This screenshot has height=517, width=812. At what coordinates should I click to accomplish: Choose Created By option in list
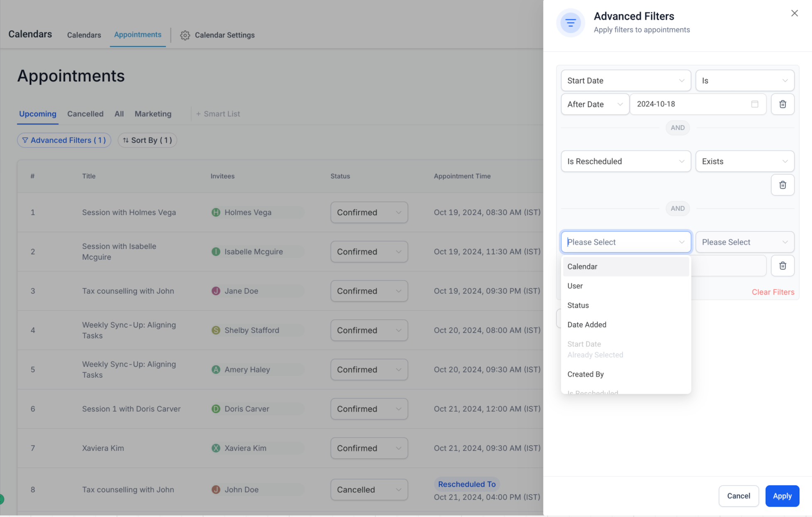click(585, 374)
